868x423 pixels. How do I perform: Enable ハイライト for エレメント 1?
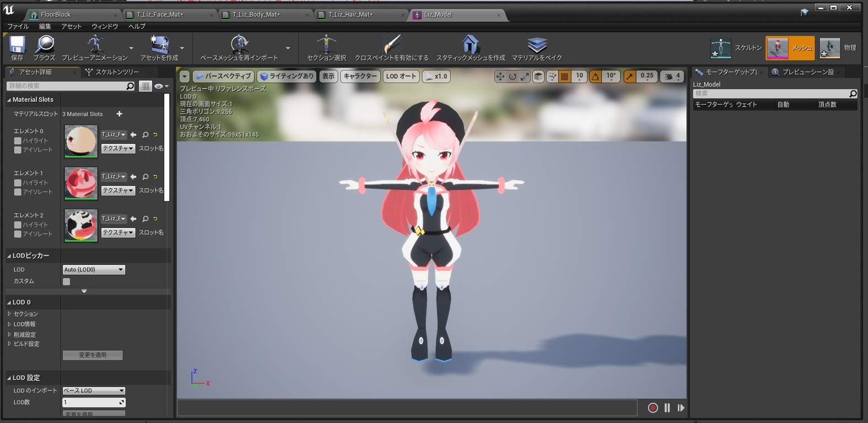click(18, 183)
